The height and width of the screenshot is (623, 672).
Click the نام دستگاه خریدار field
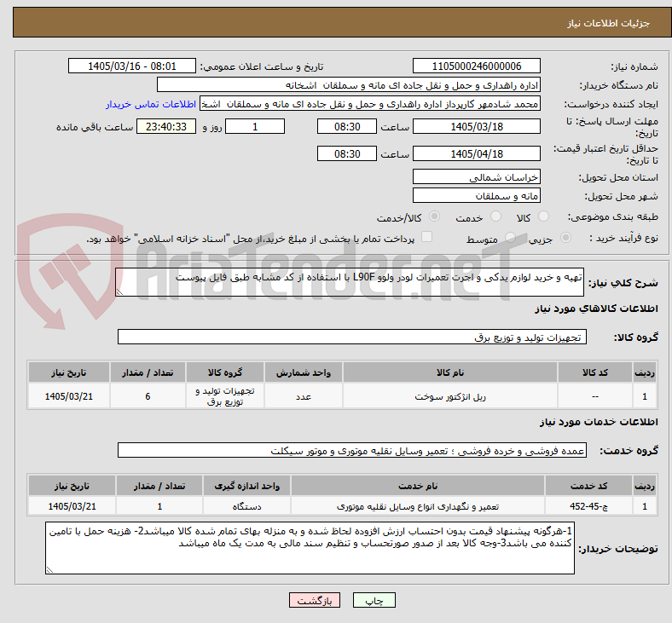pos(349,84)
